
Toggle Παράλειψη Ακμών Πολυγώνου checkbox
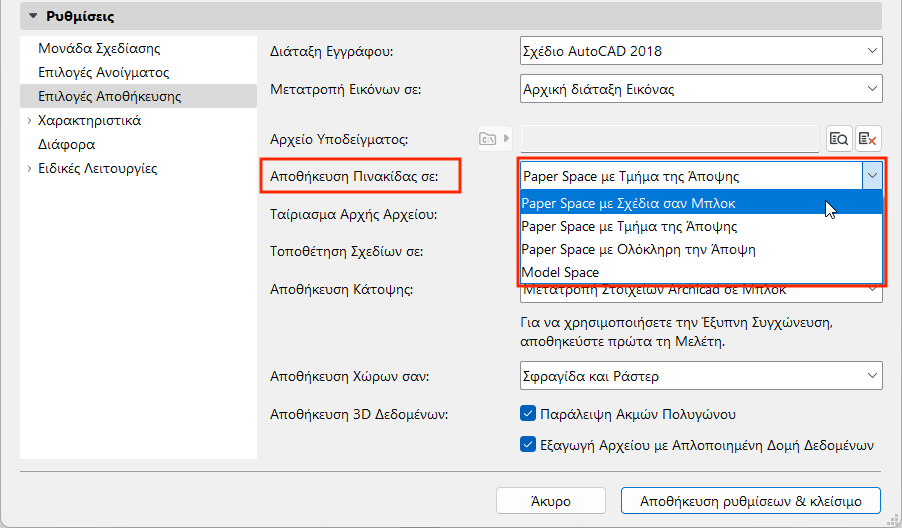tap(529, 413)
